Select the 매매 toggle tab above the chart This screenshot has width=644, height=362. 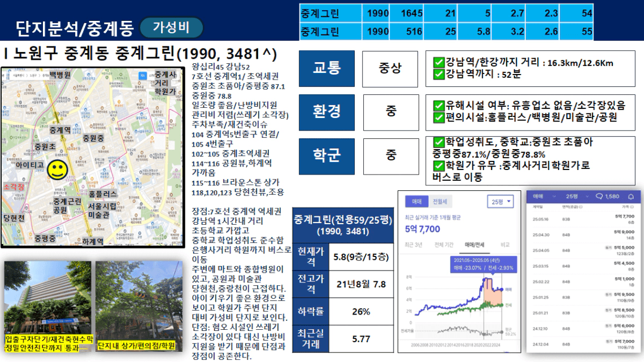[x=417, y=201]
